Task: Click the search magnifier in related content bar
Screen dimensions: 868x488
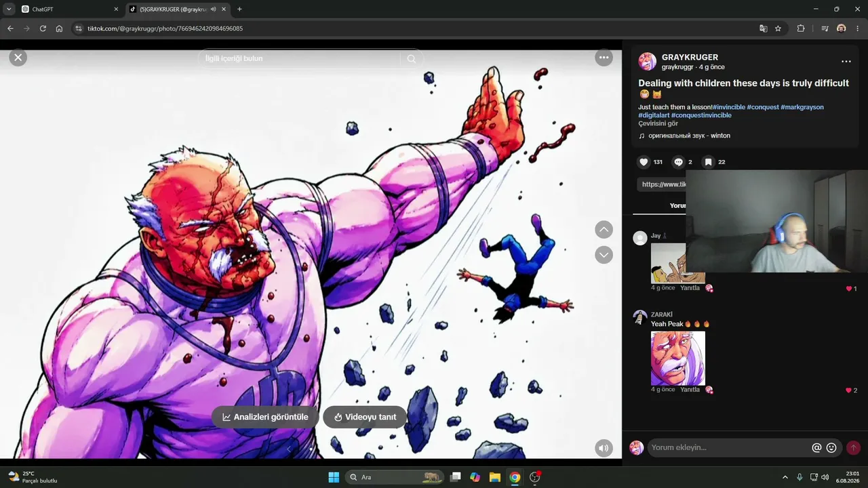Action: point(412,59)
